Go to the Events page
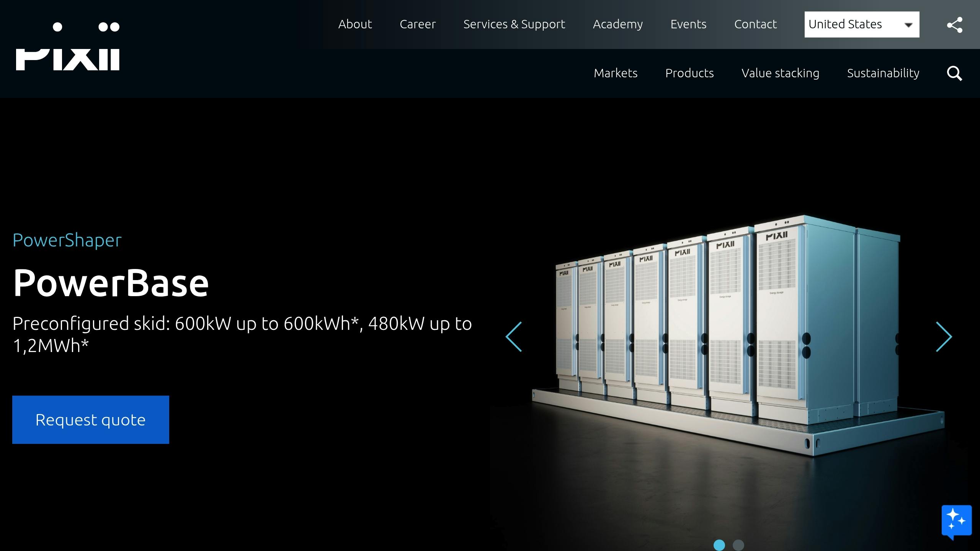 pyautogui.click(x=688, y=24)
